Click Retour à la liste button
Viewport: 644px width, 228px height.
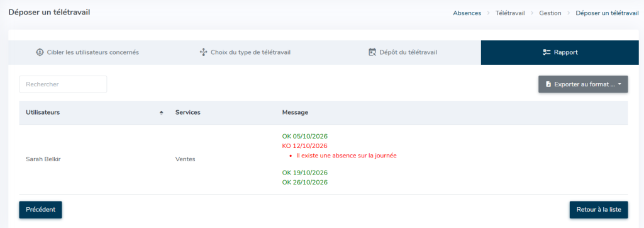coord(599,210)
